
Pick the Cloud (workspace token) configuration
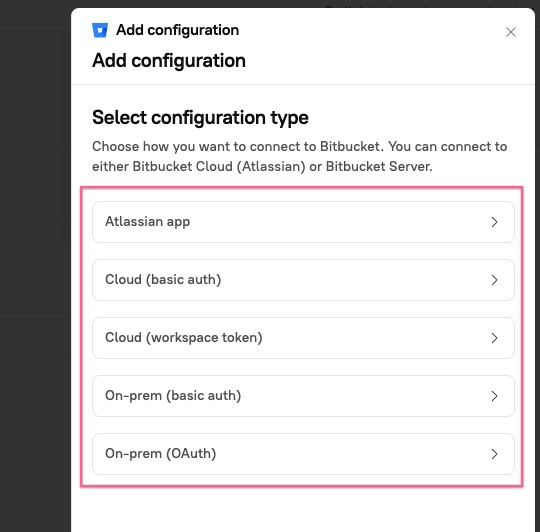tap(303, 338)
